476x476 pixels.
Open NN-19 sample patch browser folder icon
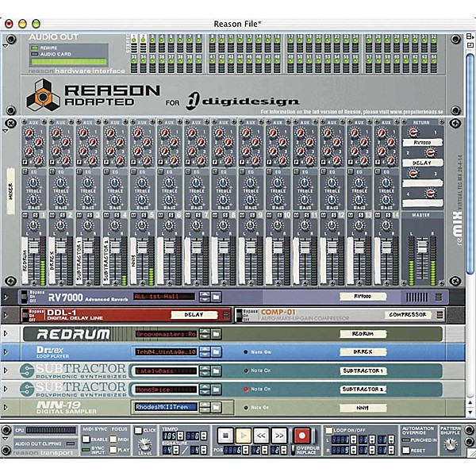(216, 407)
